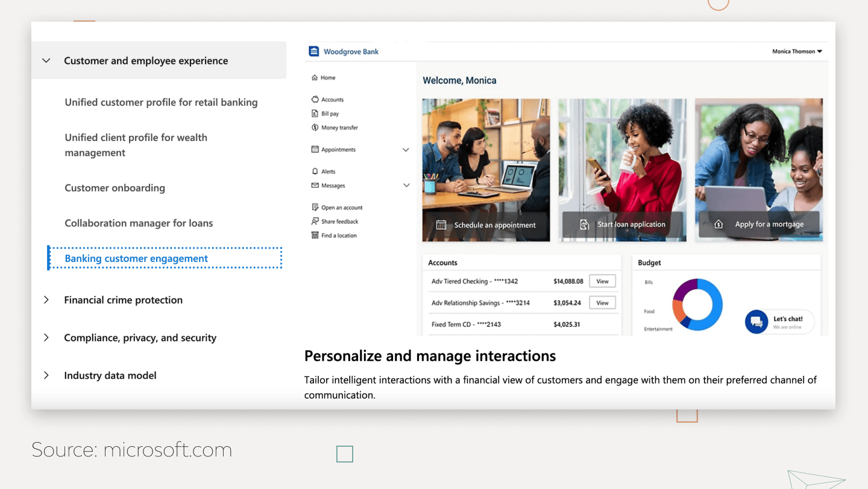Image resolution: width=868 pixels, height=489 pixels.
Task: Click Schedule an appointment button
Action: [486, 225]
